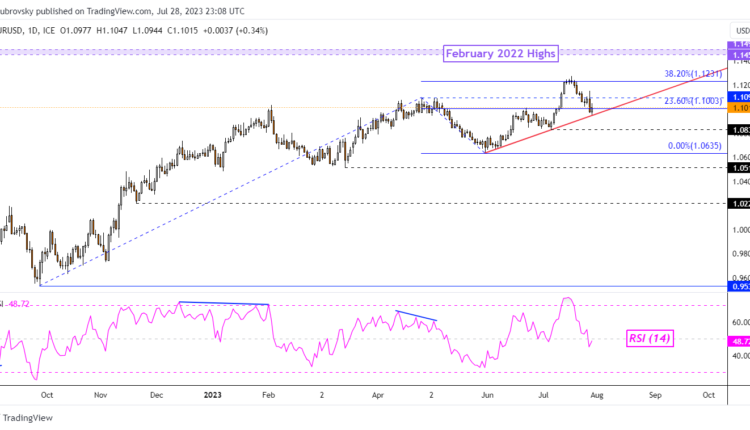Click the Aug label on time axis
This screenshot has height=430, width=750.
tap(597, 395)
